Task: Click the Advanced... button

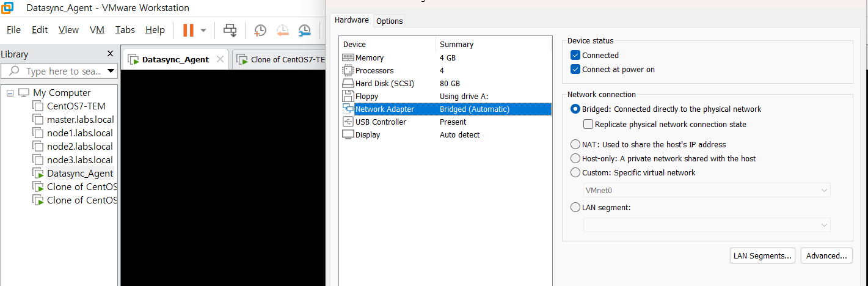Action: [826, 256]
